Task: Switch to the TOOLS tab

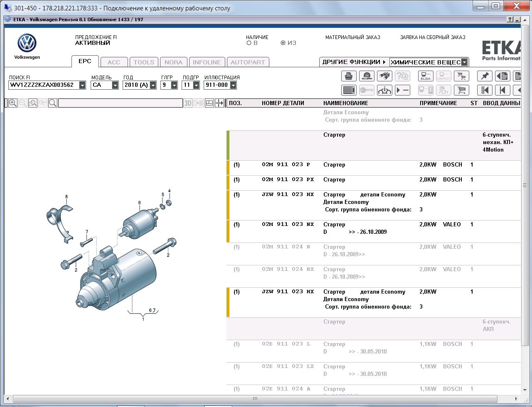Action: (144, 62)
